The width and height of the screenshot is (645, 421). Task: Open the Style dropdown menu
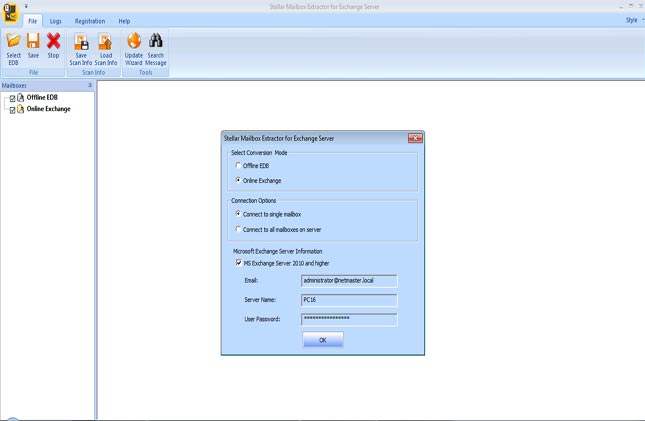tap(634, 20)
